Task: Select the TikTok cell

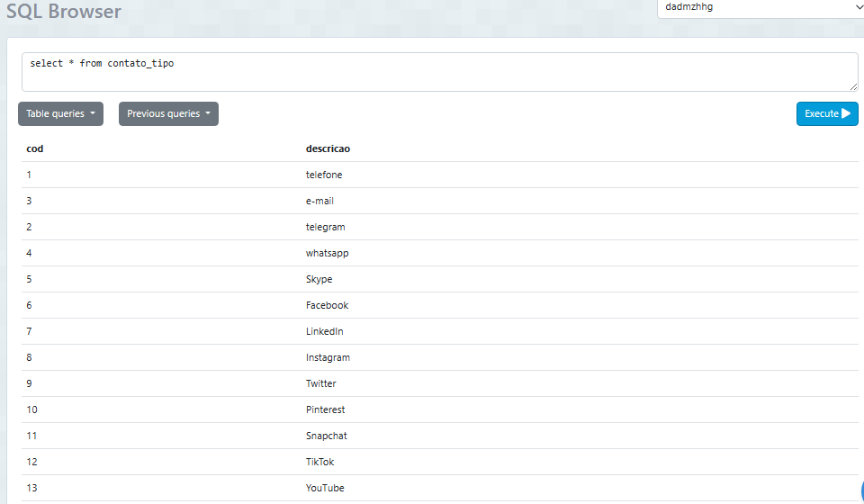Action: 319,462
